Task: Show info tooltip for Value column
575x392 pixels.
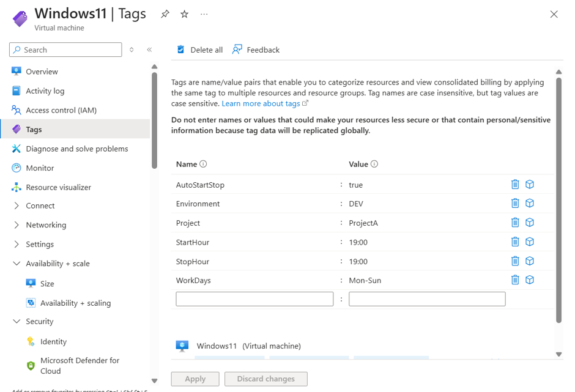Action: [x=374, y=164]
